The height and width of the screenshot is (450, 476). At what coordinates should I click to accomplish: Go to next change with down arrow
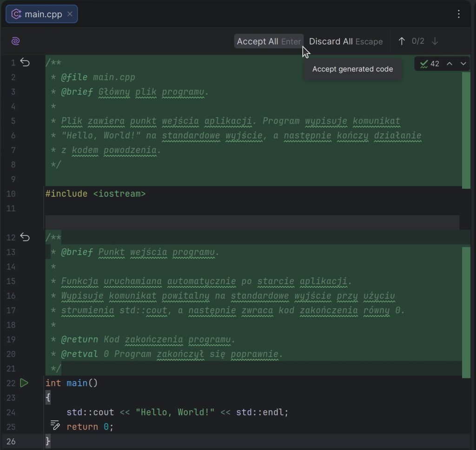point(435,41)
